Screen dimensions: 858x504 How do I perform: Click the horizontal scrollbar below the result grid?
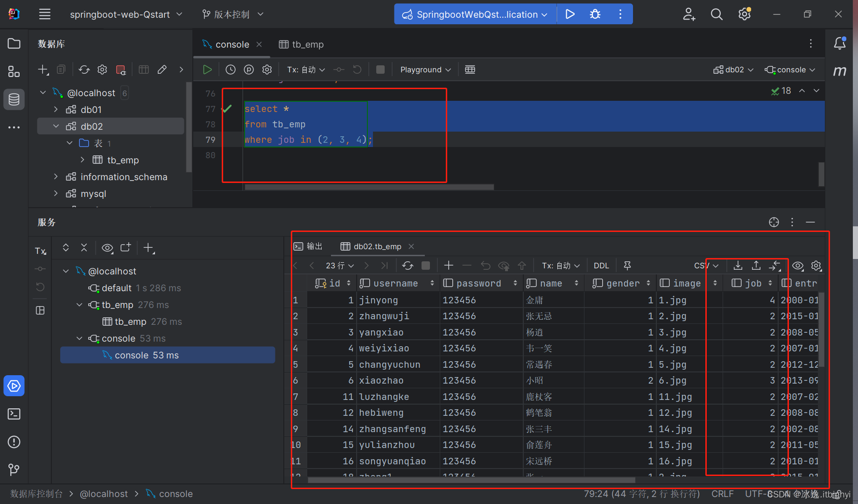(467, 480)
